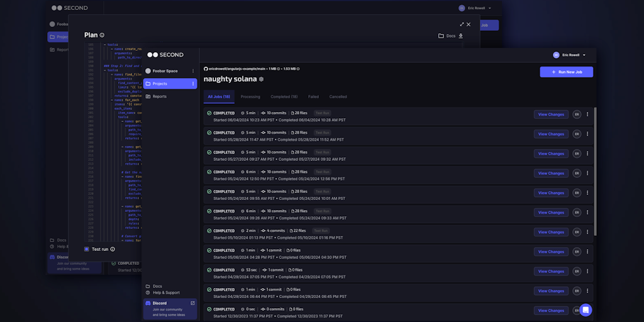Open the kebab menu for the 05/27/2024 job
Image resolution: width=644 pixels, height=322 pixels.
[x=587, y=153]
